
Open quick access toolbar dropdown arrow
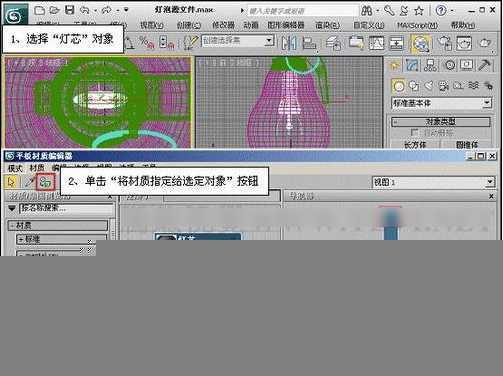(x=126, y=10)
